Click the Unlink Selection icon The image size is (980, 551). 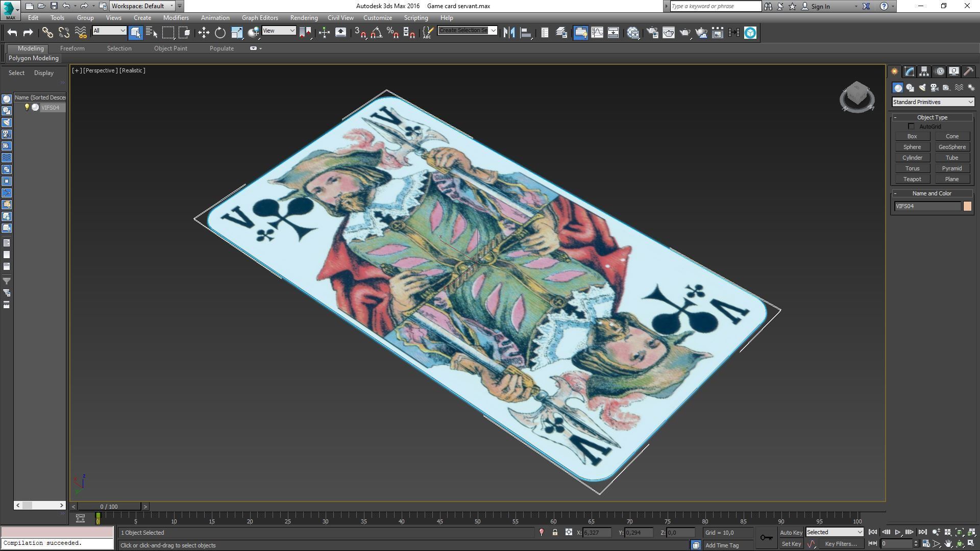64,33
